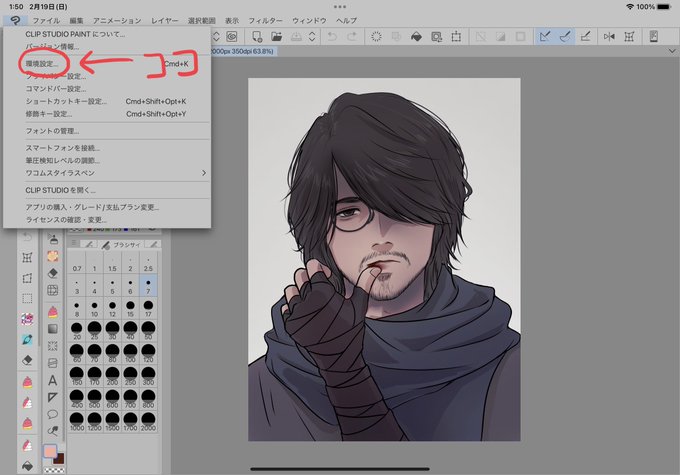Choose 修飾キー設定...
Screen dimensions: 680x475
coord(107,114)
